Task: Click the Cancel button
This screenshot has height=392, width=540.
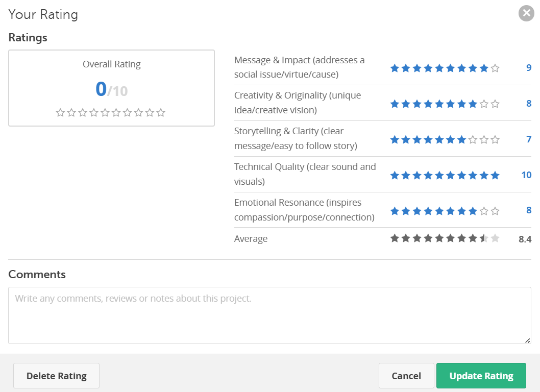Action: coord(406,376)
